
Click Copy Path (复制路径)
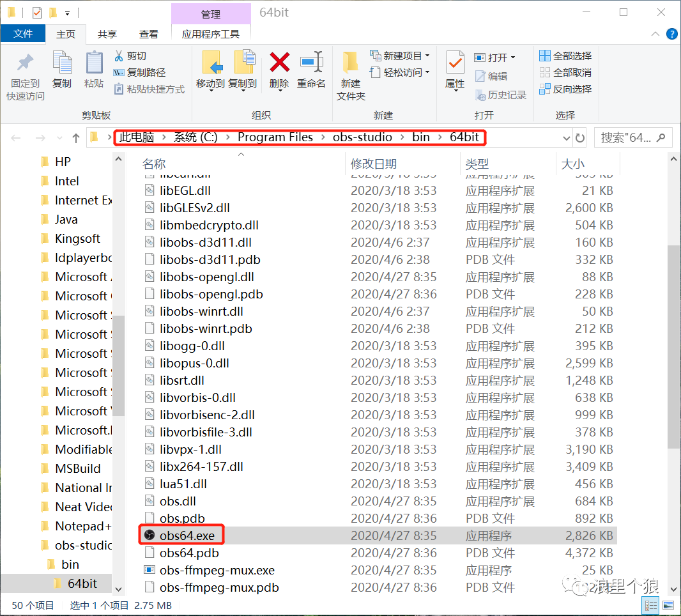[139, 73]
